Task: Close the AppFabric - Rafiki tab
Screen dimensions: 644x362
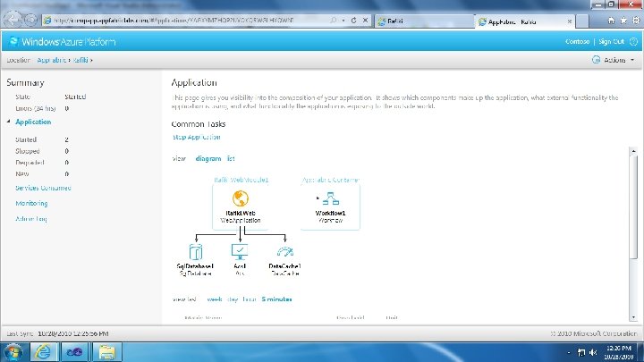Action: click(x=569, y=21)
